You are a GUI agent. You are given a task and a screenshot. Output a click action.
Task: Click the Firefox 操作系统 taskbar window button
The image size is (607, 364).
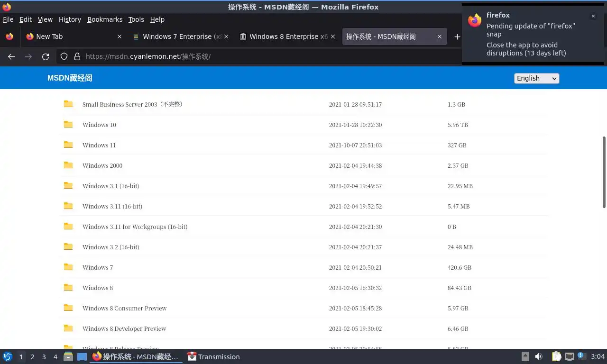point(136,357)
